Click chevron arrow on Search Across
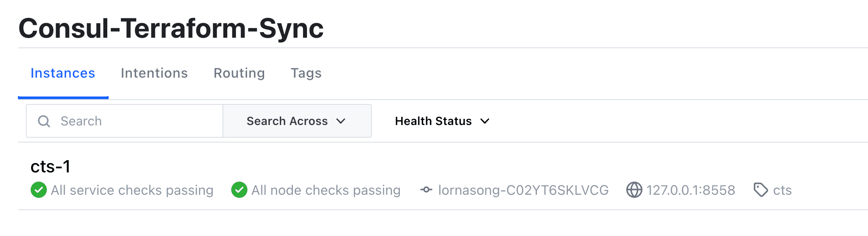 coord(341,121)
